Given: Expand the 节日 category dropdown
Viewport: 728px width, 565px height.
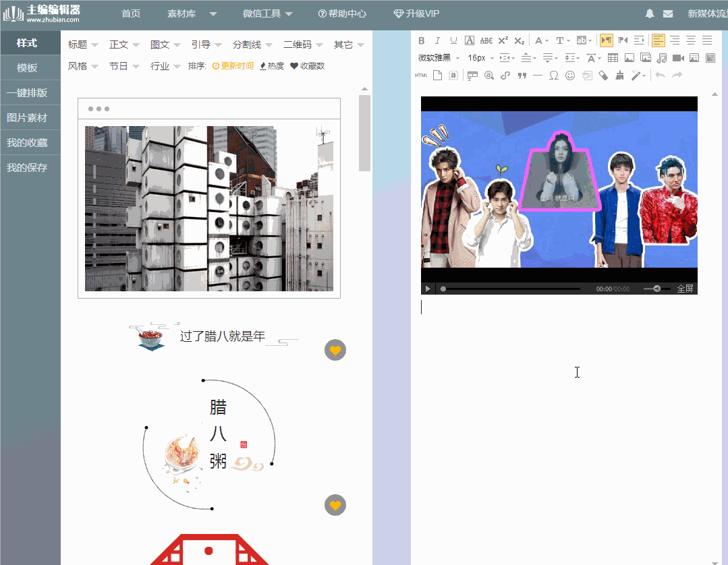Looking at the screenshot, I should 125,66.
